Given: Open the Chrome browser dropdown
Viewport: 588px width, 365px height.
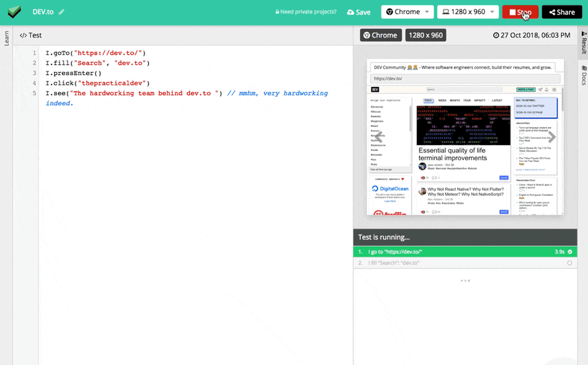Looking at the screenshot, I should tap(407, 12).
